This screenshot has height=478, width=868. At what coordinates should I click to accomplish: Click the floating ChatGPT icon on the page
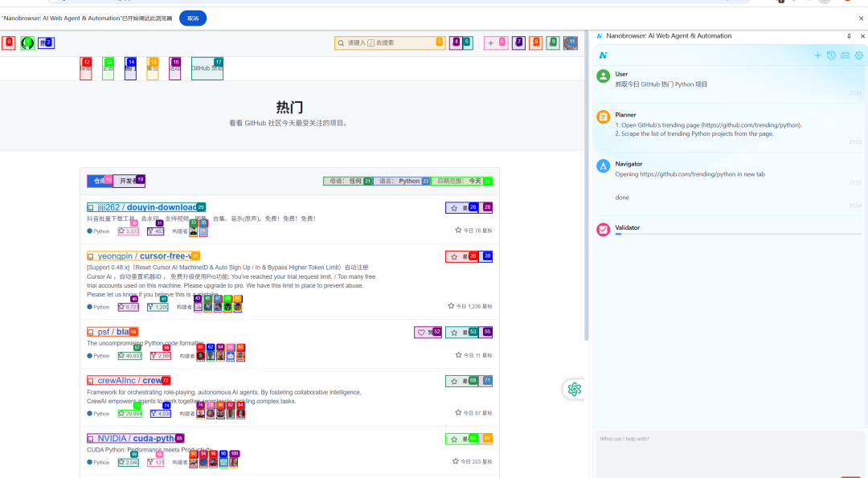[x=574, y=390]
